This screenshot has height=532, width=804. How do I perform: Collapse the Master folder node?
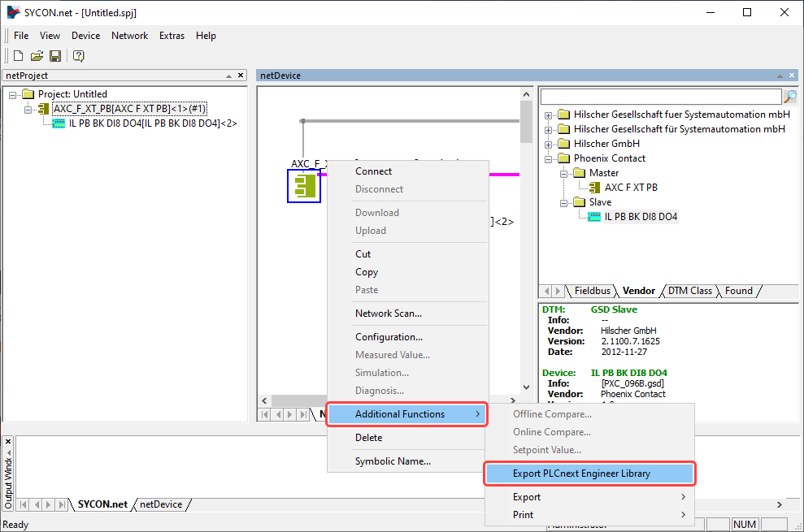[563, 174]
